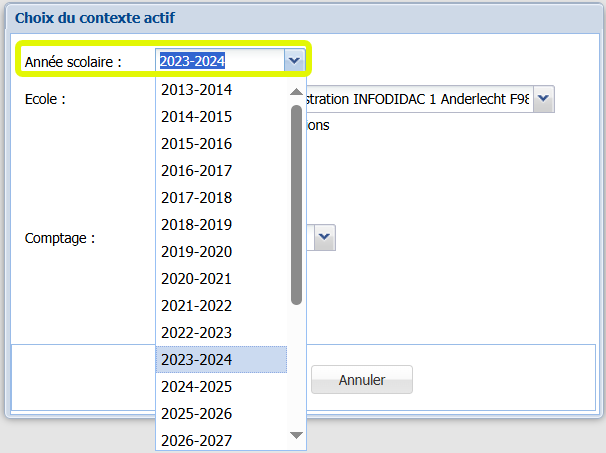Select the 2018-2019 entry
606x453 pixels.
[x=197, y=225]
